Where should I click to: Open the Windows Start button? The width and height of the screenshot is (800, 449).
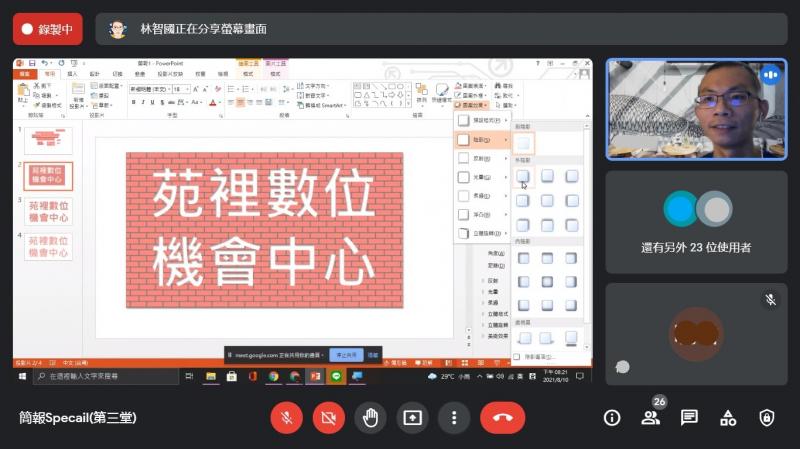pyautogui.click(x=22, y=376)
